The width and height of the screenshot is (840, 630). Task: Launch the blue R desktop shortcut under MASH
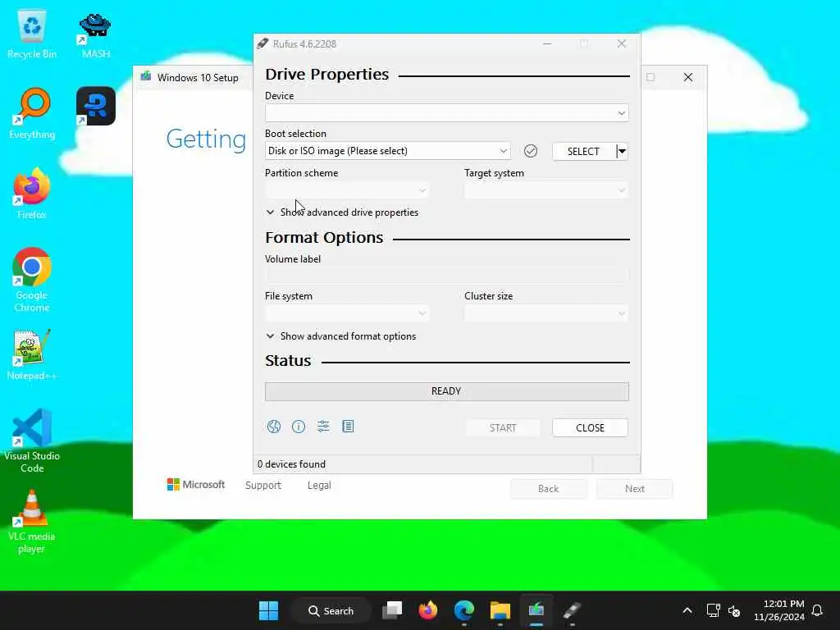tap(96, 106)
